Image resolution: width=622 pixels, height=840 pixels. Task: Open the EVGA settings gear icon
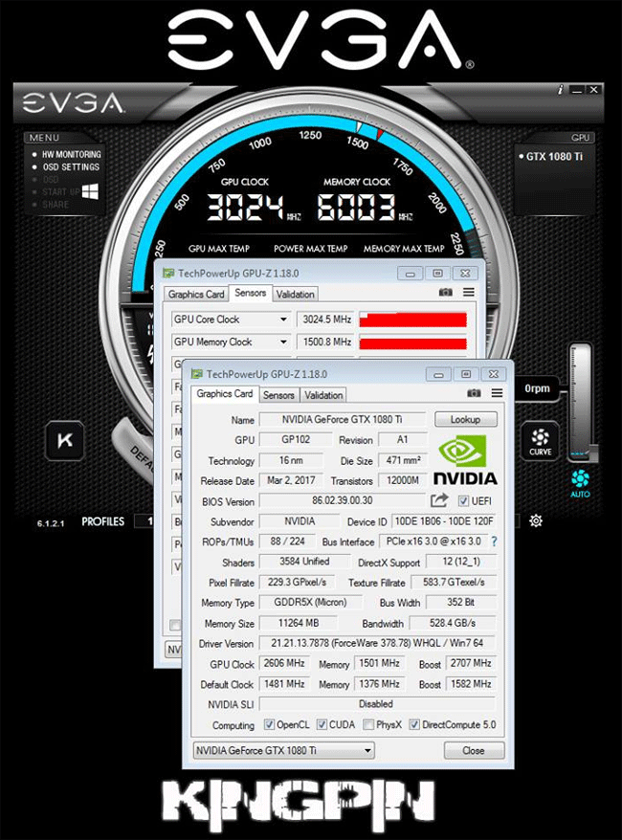(535, 520)
